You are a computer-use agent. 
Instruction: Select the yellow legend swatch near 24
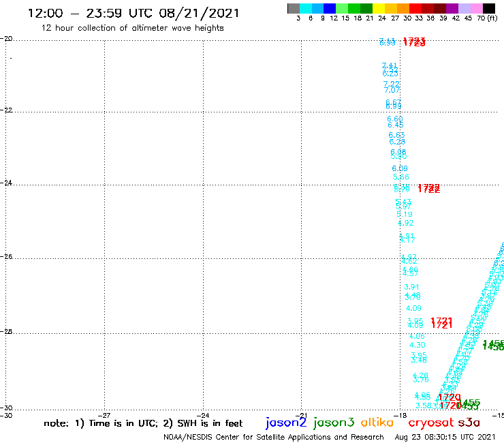coord(379,8)
